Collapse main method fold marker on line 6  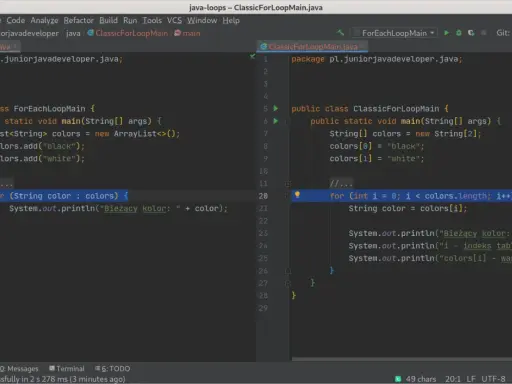pos(286,121)
